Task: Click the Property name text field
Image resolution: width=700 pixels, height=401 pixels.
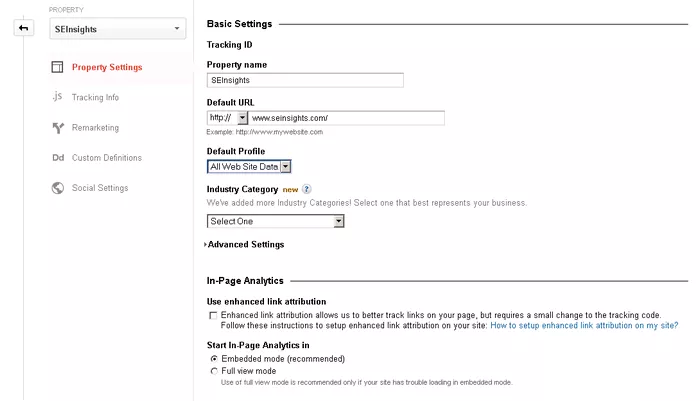Action: click(x=305, y=81)
